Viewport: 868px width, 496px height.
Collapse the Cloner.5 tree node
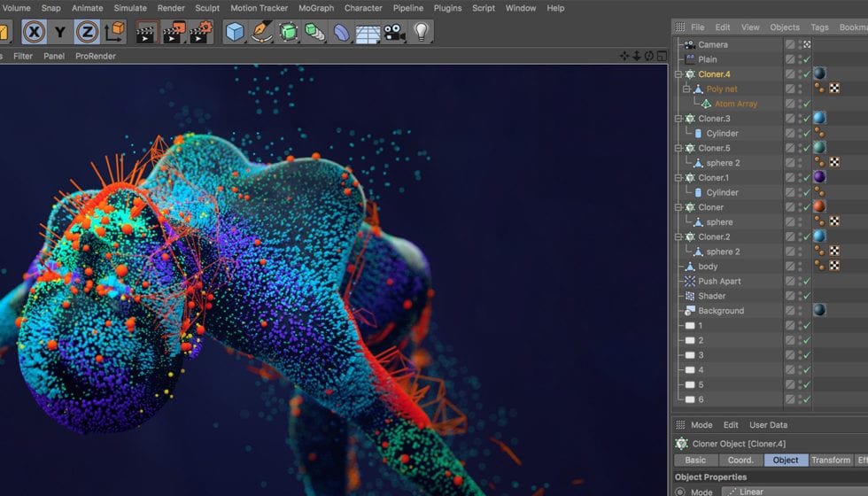(x=678, y=148)
